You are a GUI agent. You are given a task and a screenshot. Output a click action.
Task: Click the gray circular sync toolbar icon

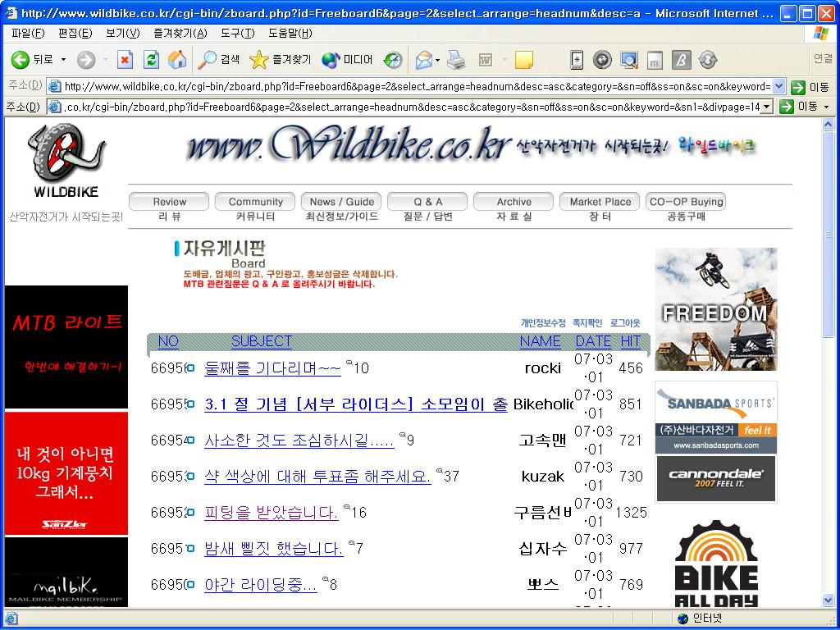(708, 59)
